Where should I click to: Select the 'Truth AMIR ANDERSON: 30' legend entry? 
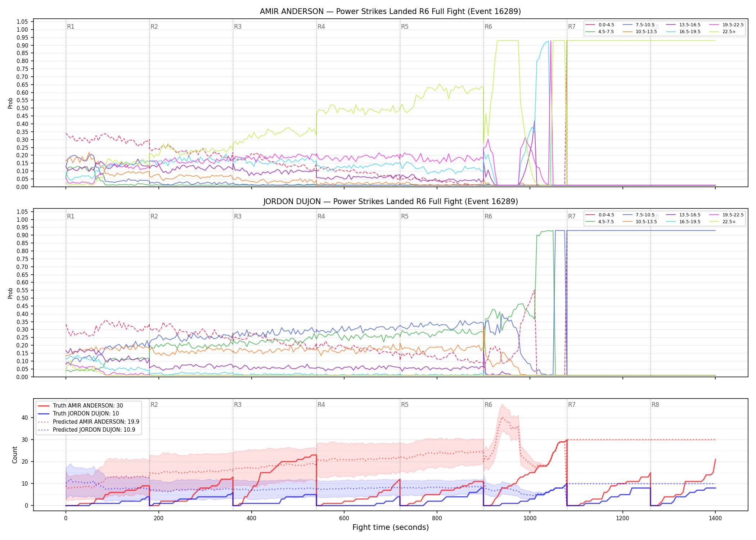[88, 406]
